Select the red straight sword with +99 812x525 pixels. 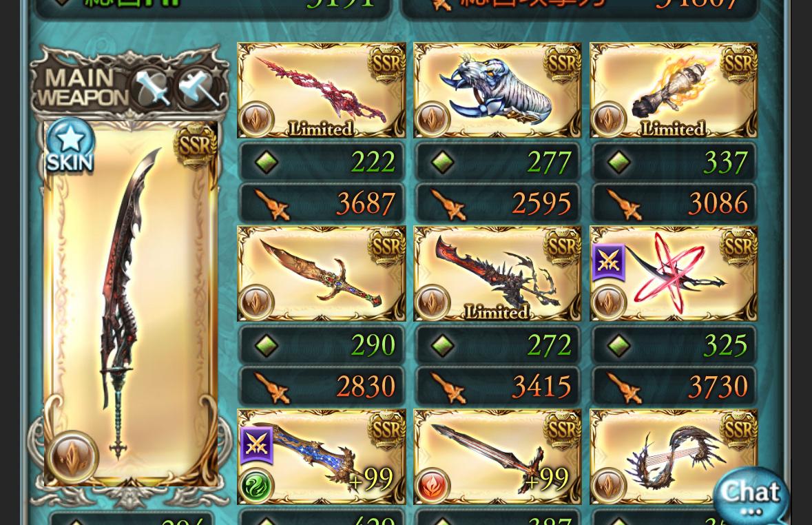498,457
